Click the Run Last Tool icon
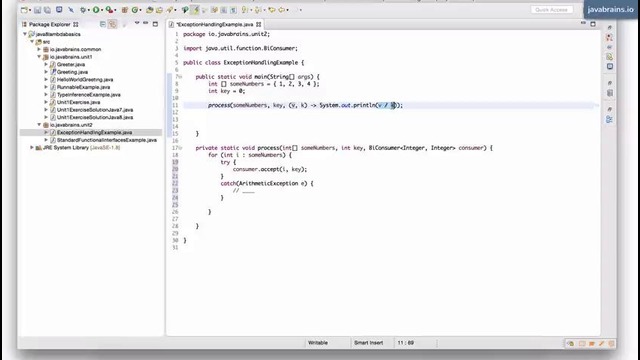Screen dimensions: 640x360 [x=109, y=10]
